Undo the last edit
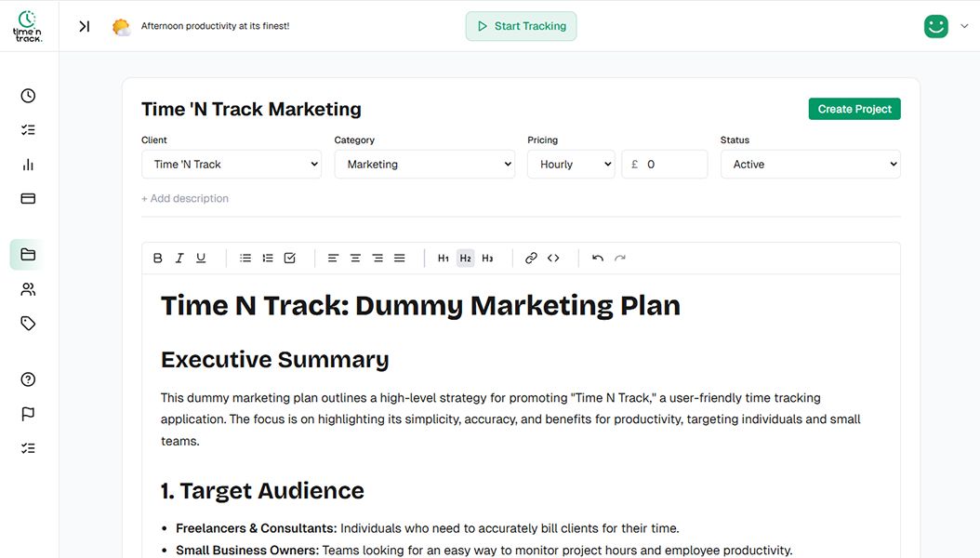The width and height of the screenshot is (980, 558). click(x=598, y=258)
